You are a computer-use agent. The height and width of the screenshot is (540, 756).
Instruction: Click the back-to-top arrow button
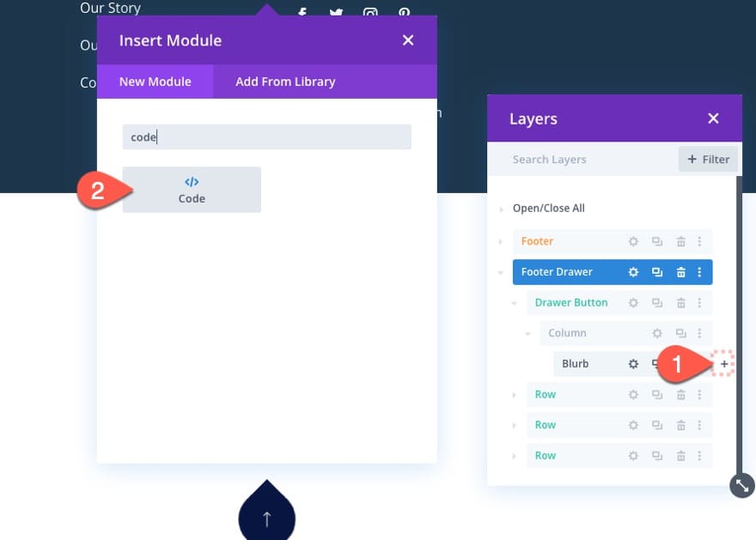[x=266, y=514]
